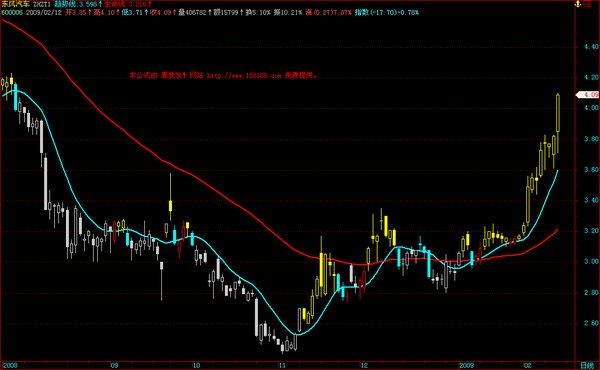Click the small red box icon beside the anchor
The width and height of the screenshot is (600, 370).
tap(587, 5)
